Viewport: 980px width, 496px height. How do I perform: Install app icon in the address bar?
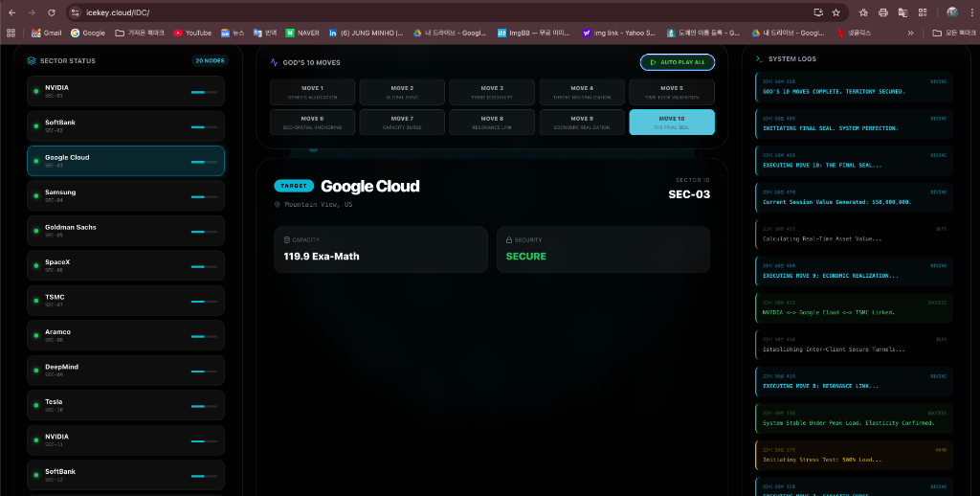pyautogui.click(x=818, y=12)
